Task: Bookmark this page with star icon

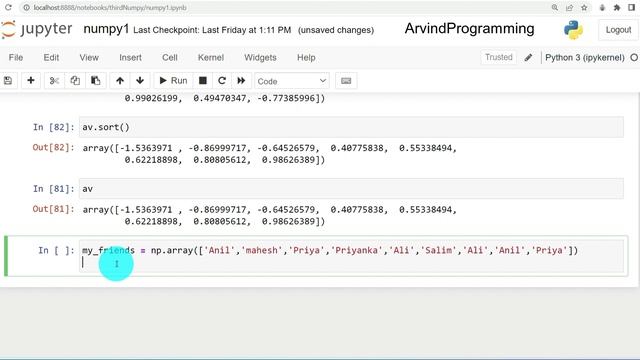Action: 584,7
